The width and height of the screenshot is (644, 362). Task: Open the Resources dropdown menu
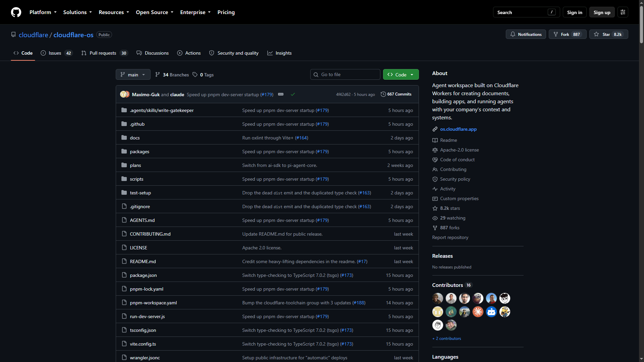[114, 12]
